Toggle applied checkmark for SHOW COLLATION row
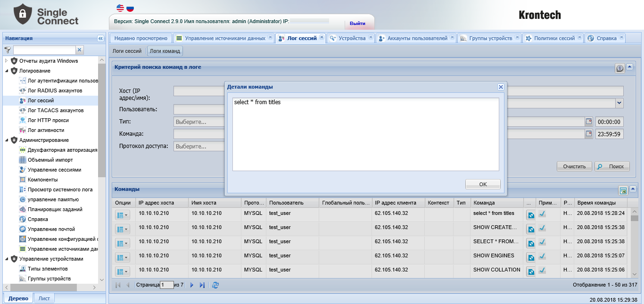The height and width of the screenshot is (304, 644). (x=542, y=271)
